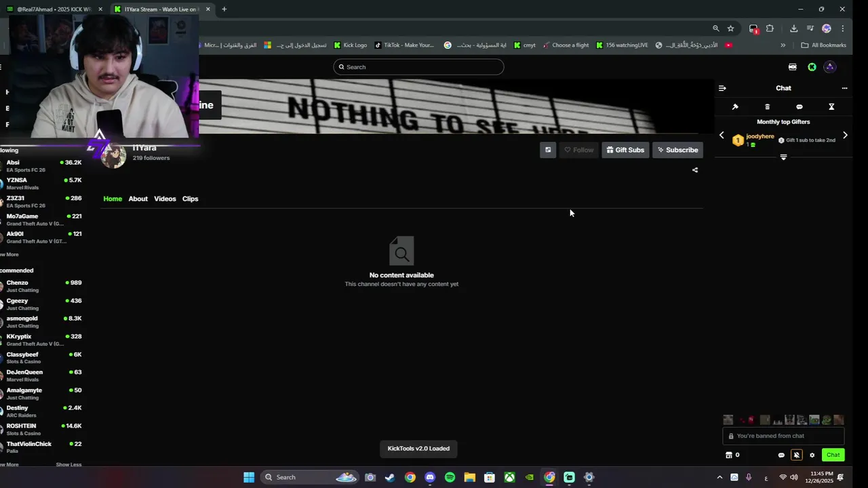This screenshot has width=868, height=488.
Task: Open the All Bookmarks folder
Action: click(823, 45)
